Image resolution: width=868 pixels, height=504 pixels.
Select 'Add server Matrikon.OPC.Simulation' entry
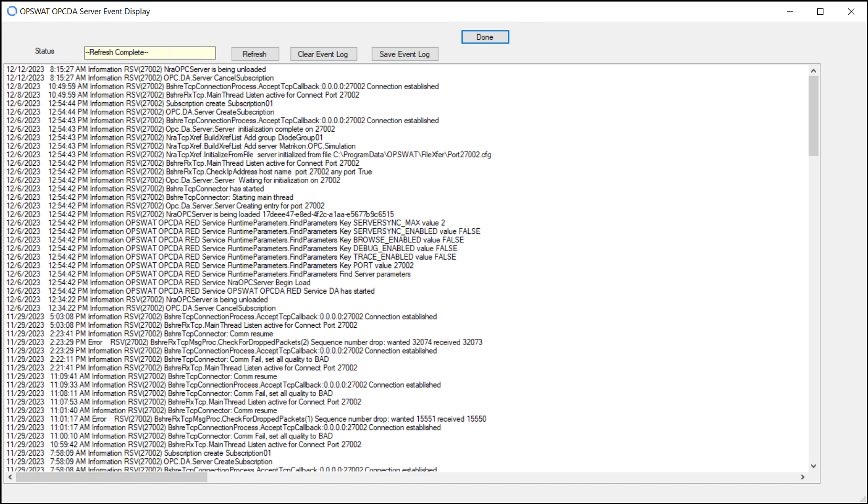[x=181, y=146]
